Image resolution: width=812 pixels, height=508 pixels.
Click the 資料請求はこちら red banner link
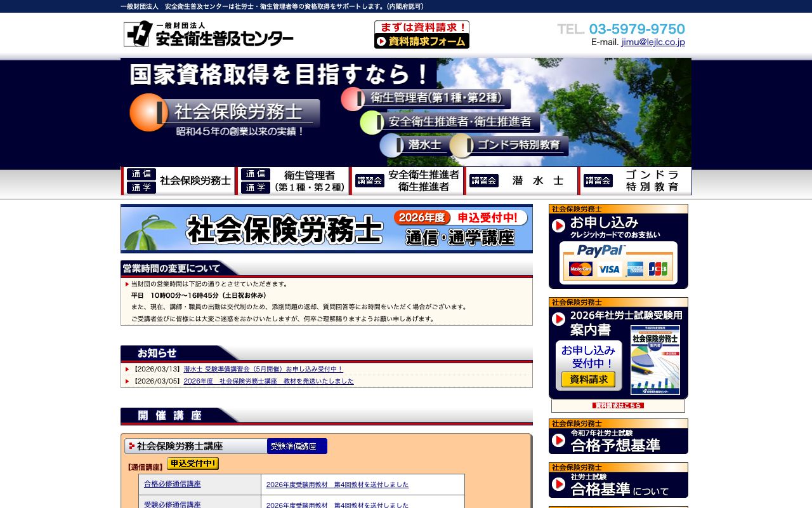[x=618, y=404]
